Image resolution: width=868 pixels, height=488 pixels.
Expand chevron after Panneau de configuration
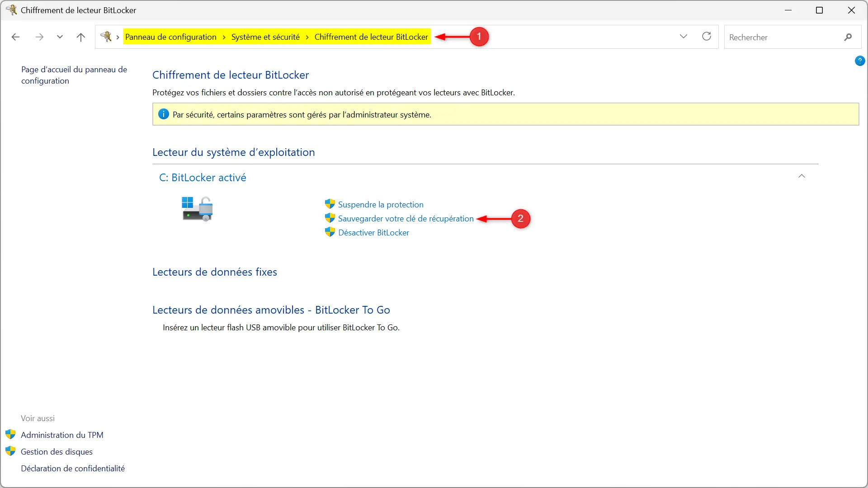(224, 37)
